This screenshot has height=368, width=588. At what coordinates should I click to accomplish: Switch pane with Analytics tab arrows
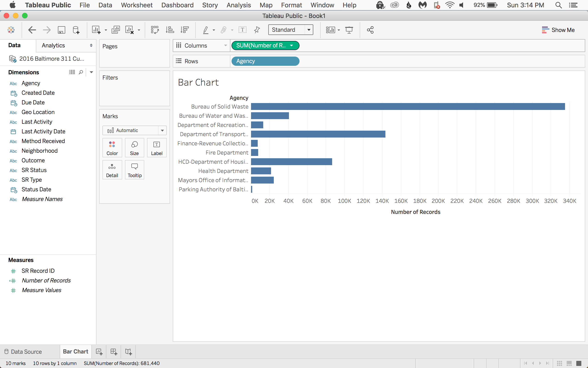[91, 46]
